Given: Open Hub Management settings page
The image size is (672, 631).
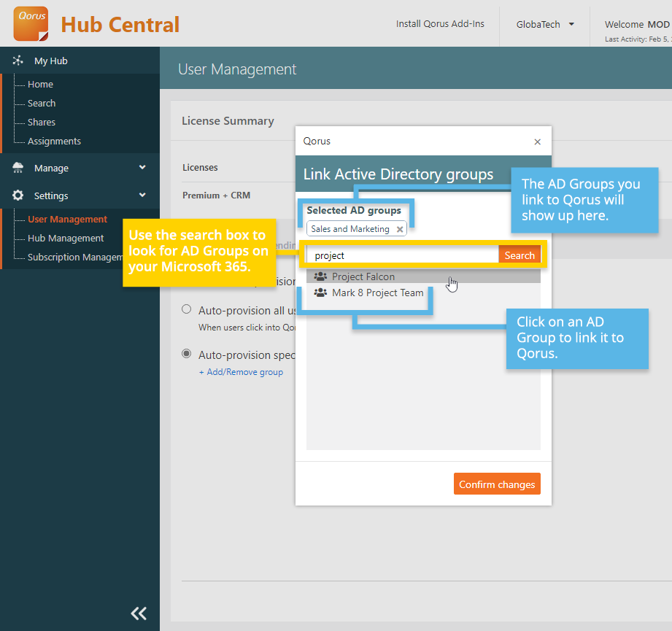Looking at the screenshot, I should pyautogui.click(x=66, y=239).
